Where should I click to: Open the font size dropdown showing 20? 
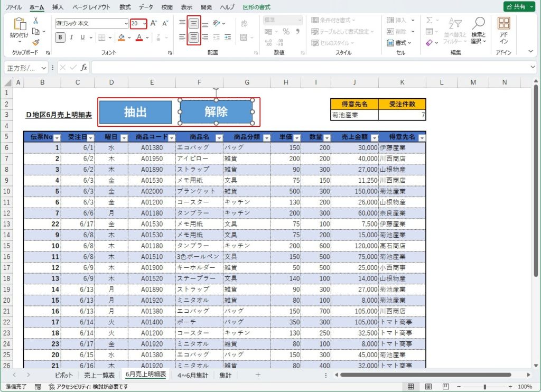pyautogui.click(x=145, y=24)
